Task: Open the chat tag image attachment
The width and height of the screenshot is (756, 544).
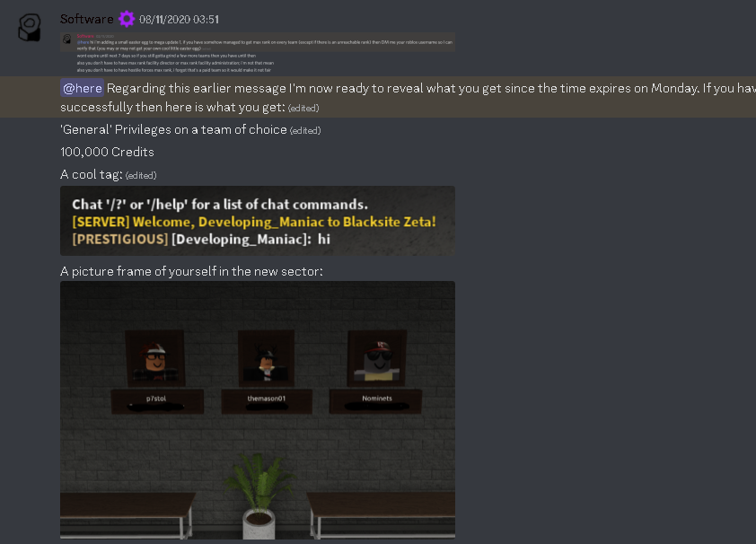Action: pyautogui.click(x=258, y=221)
